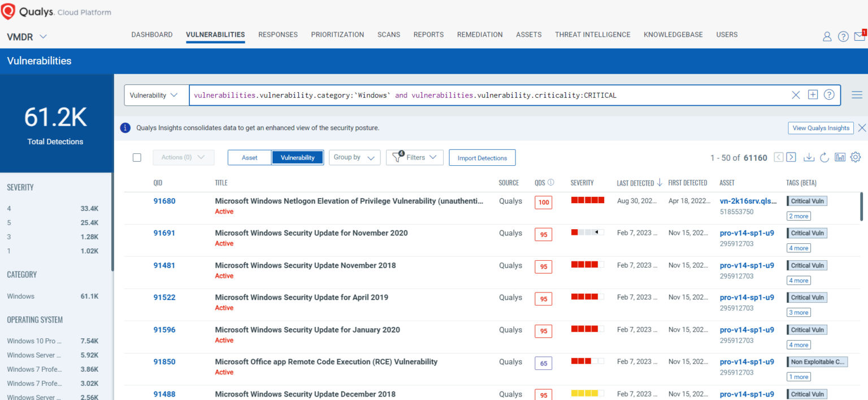Open the notification mailbox icon

point(860,36)
